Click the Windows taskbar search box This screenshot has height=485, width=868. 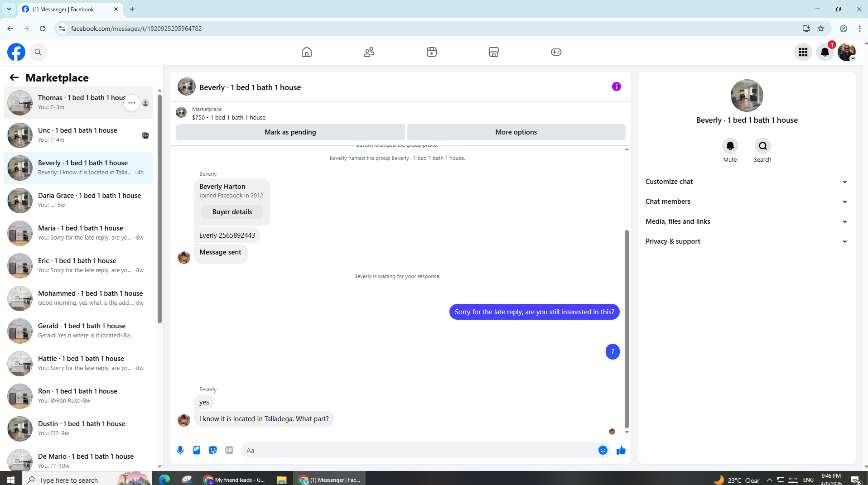point(87,479)
